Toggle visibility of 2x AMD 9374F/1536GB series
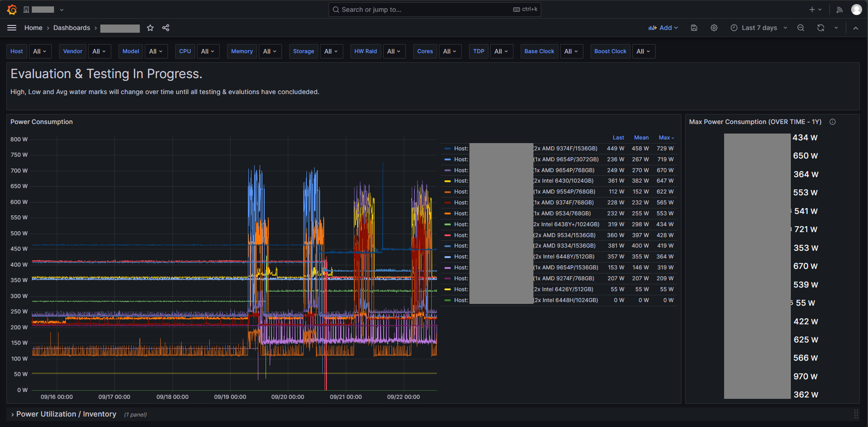This screenshot has height=427, width=868. (565, 149)
